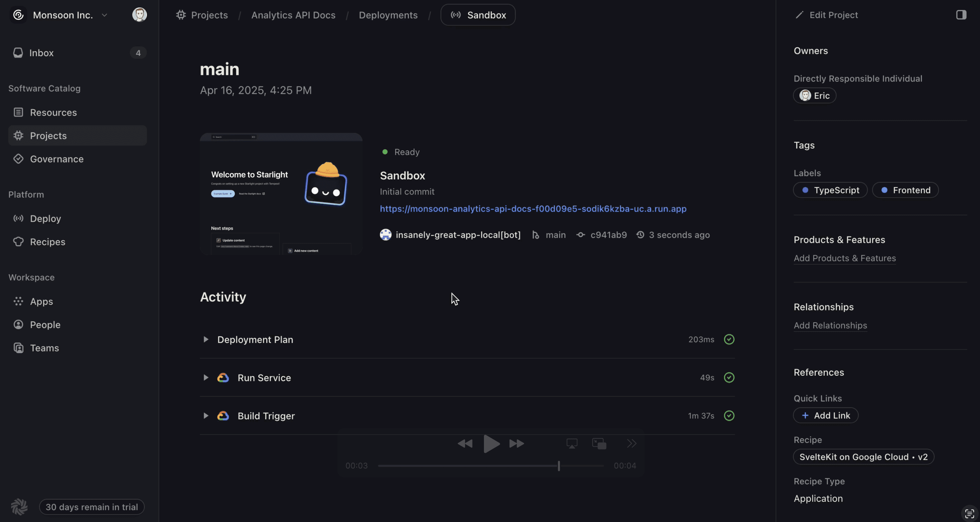Click the Edit Project pencil icon
The image size is (980, 522).
pos(799,15)
